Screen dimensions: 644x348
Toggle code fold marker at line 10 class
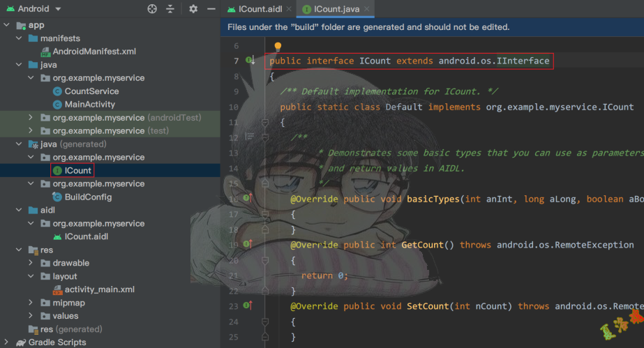[264, 122]
